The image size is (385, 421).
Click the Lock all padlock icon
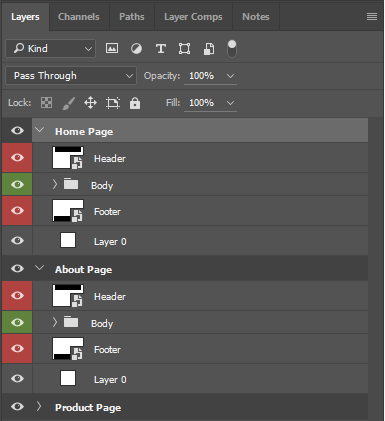pyautogui.click(x=135, y=103)
